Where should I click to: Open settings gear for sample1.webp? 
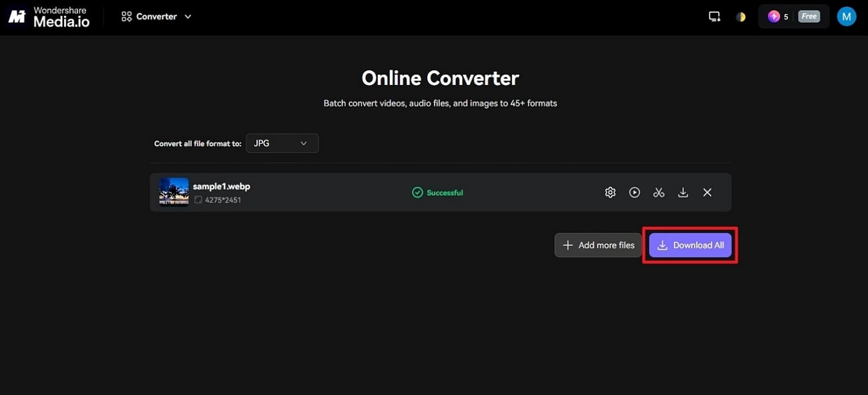(x=610, y=192)
